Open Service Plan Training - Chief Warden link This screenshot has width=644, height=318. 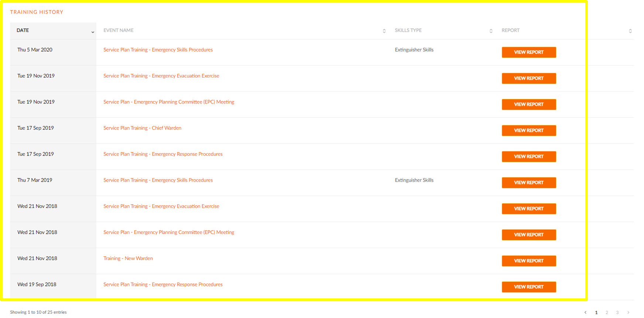(142, 128)
